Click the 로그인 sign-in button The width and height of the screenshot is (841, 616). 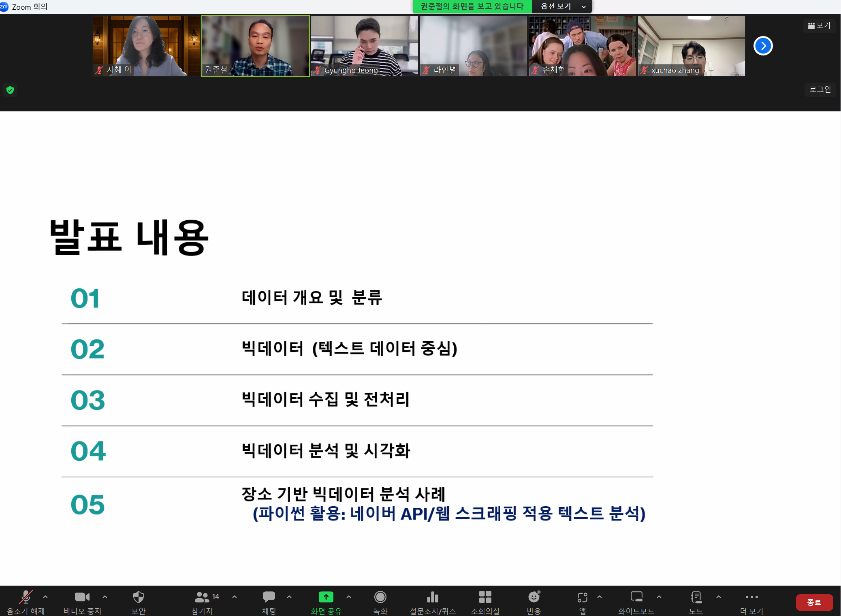(x=820, y=89)
